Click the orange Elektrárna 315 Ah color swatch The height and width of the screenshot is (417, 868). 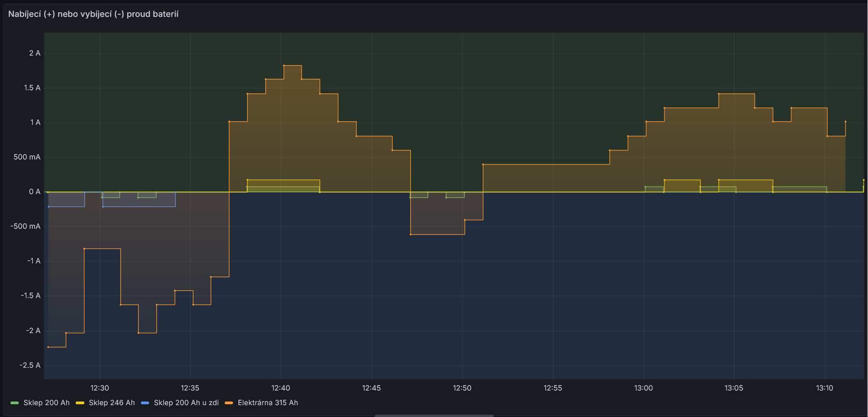coord(229,403)
